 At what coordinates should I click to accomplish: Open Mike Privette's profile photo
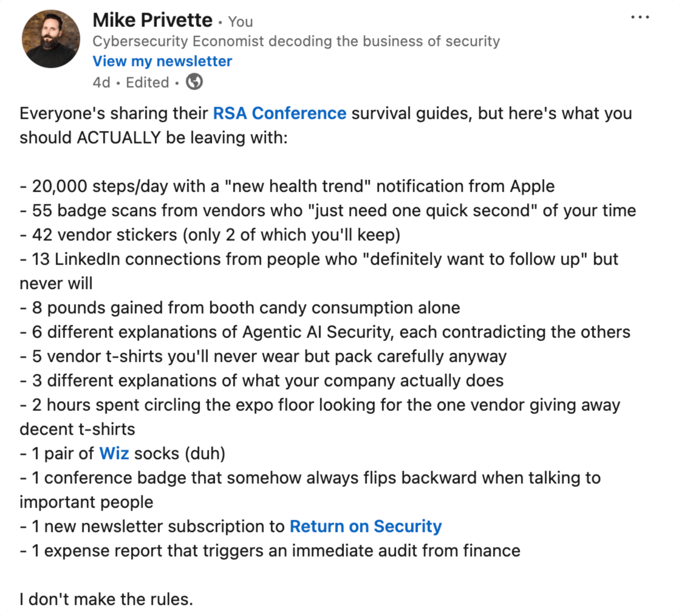pos(51,39)
